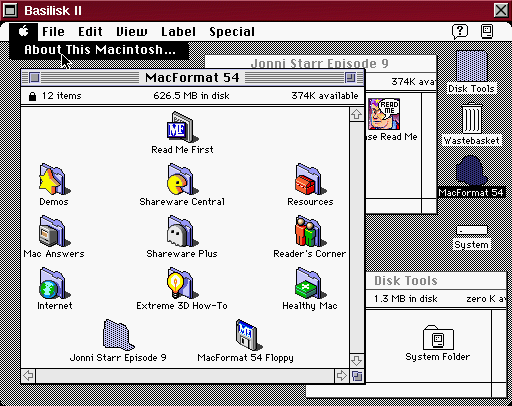
Task: Select the Extreme 3D How-To folder
Action: click(x=182, y=283)
